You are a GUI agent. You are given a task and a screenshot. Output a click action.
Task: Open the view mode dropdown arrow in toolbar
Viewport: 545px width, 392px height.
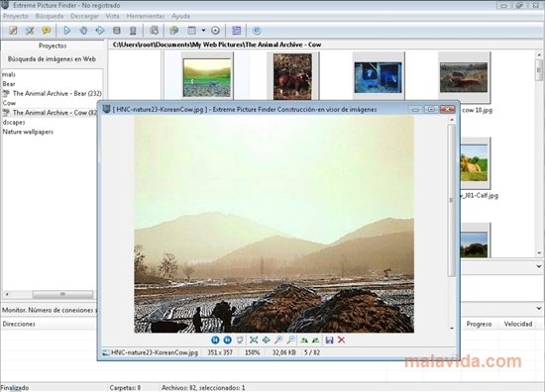click(x=203, y=31)
